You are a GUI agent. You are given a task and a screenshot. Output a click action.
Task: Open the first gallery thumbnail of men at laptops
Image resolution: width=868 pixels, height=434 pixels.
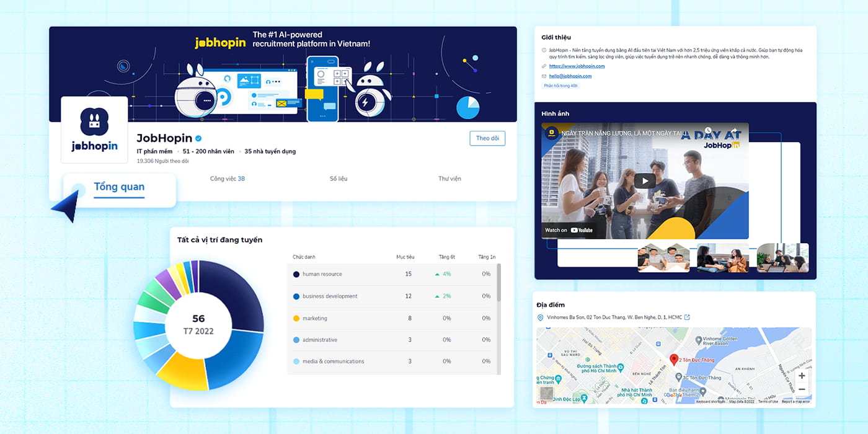tap(663, 257)
